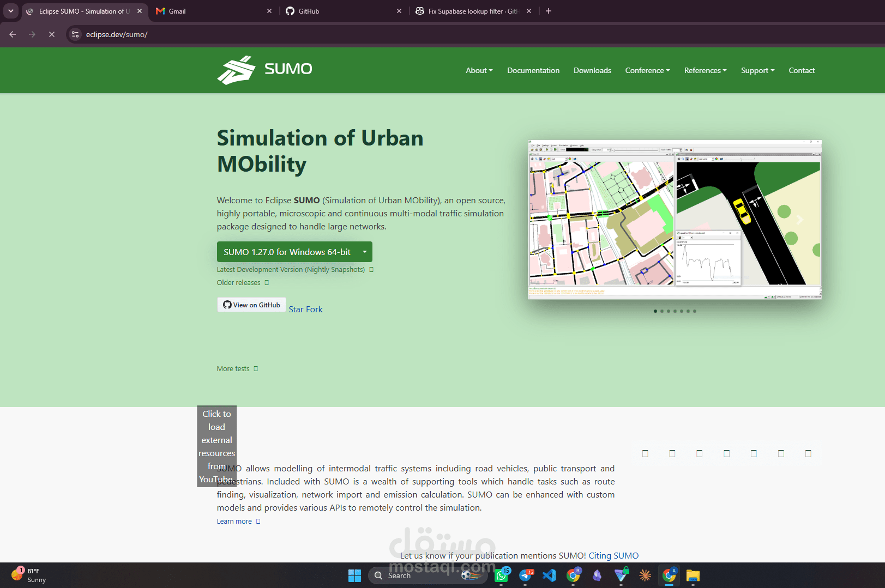This screenshot has height=588, width=885.
Task: Close the Fix Supabase lookup filter tab
Action: pos(529,11)
